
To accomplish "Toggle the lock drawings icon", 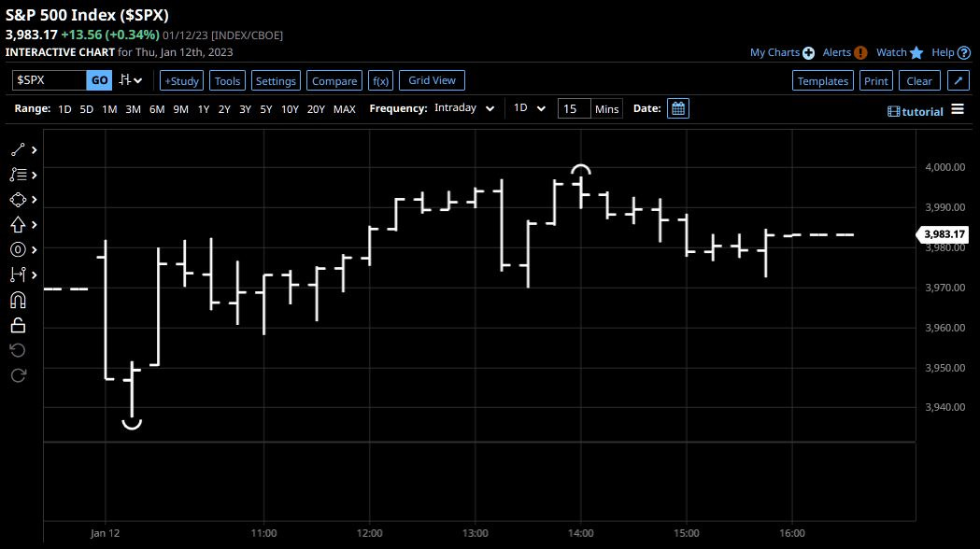I will point(18,326).
